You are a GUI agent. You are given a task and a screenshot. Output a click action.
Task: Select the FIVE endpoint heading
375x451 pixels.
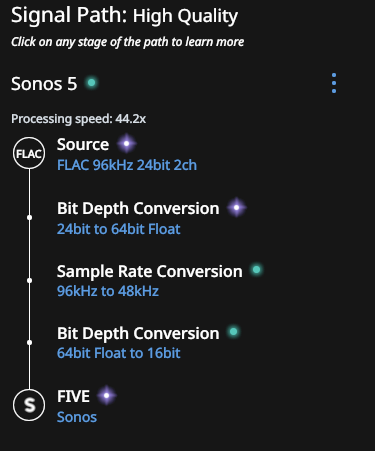click(73, 397)
